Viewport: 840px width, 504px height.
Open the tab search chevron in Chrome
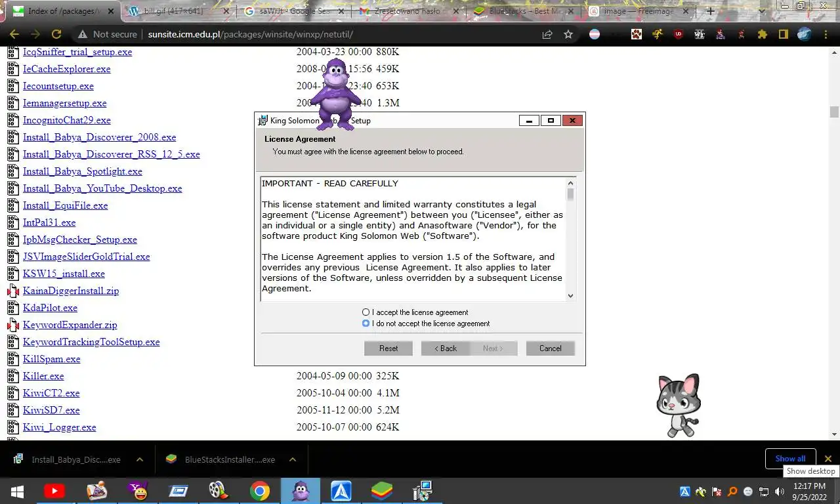(x=761, y=11)
